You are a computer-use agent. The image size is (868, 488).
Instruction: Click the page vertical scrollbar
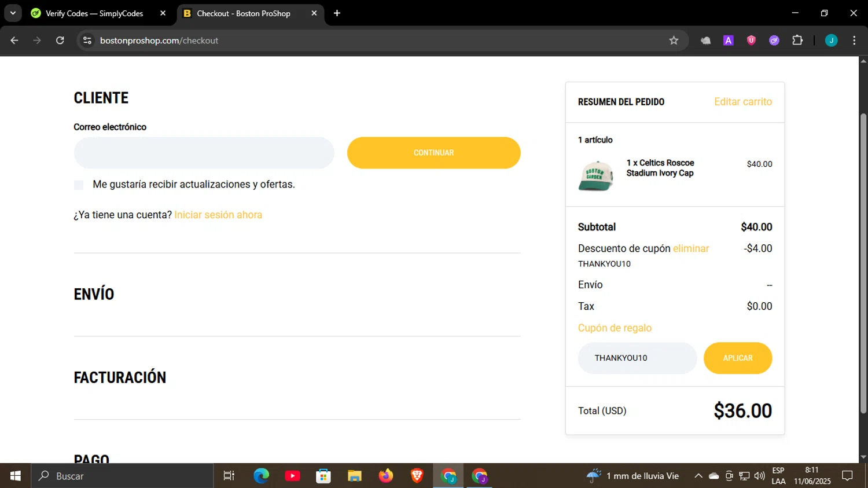click(863, 263)
